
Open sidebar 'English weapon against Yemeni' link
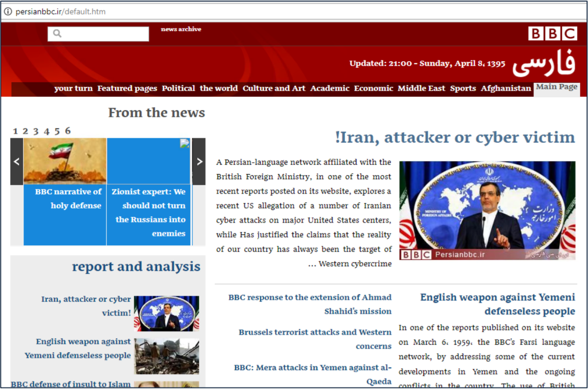click(78, 349)
